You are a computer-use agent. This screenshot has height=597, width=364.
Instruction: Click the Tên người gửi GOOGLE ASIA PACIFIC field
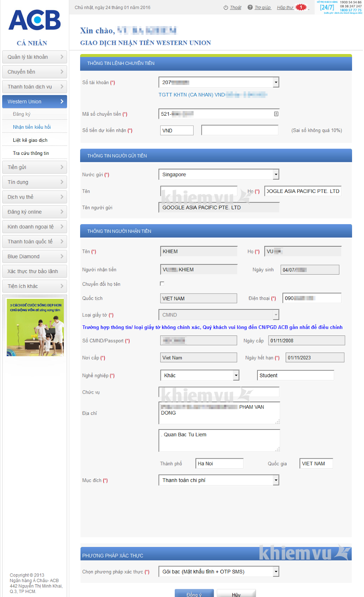(219, 207)
